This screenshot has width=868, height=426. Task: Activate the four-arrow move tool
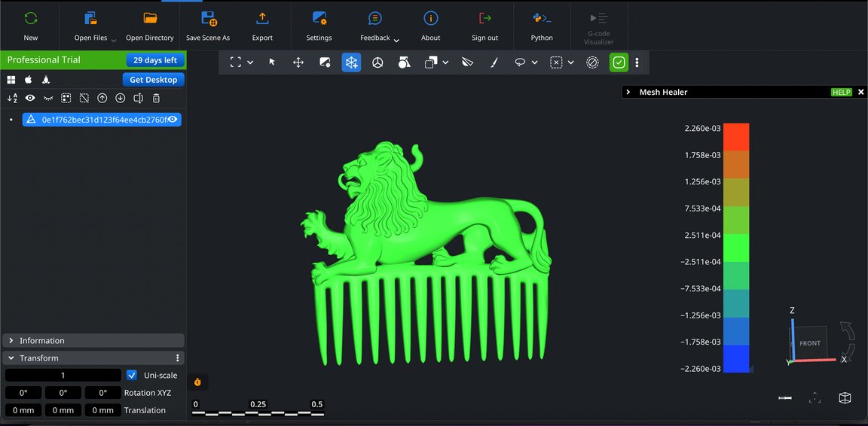coord(298,62)
